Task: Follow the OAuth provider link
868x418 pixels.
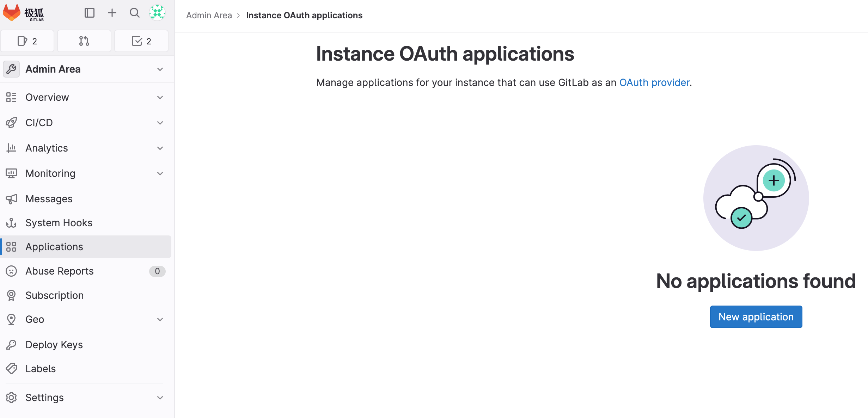Action: (654, 82)
